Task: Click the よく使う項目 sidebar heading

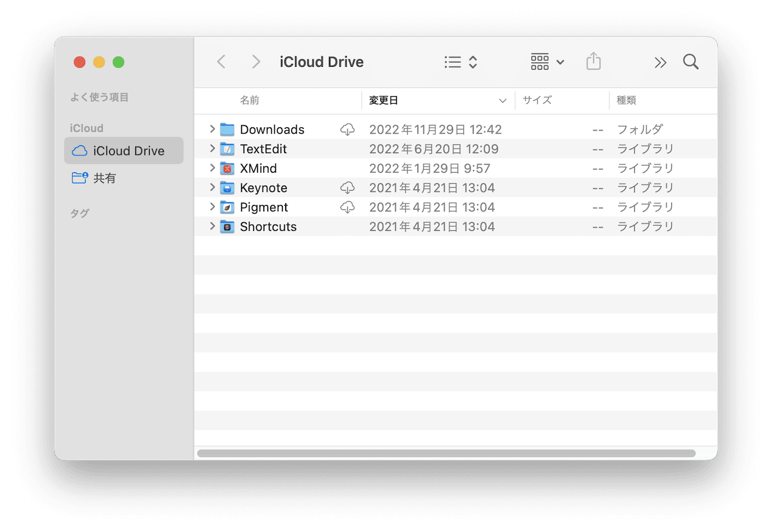Action: coord(99,97)
